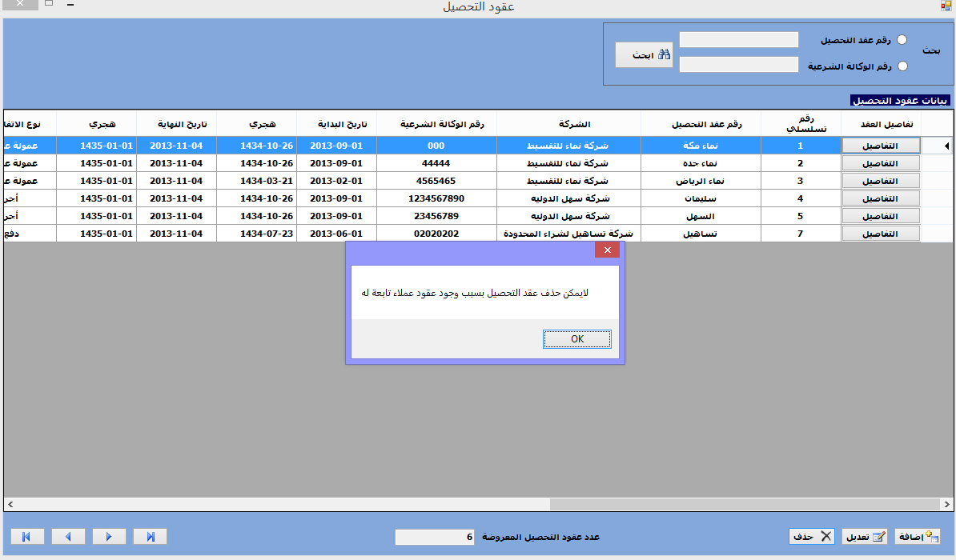Image resolution: width=956 pixels, height=560 pixels.
Task: Click the تعديل edit button
Action: [x=866, y=537]
